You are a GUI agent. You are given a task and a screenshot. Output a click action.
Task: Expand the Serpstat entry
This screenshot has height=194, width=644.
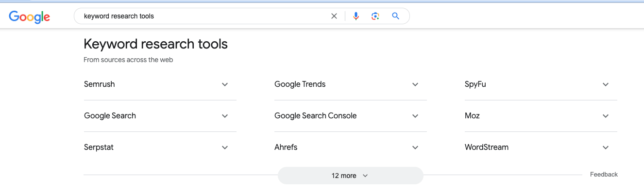tap(225, 147)
